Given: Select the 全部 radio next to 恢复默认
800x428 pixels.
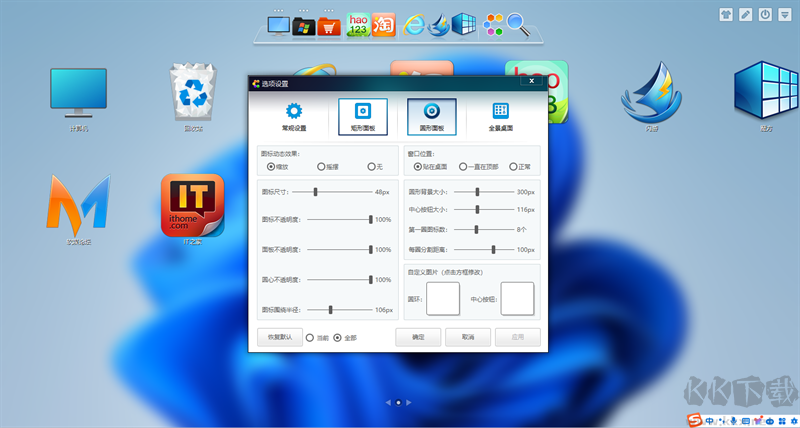Looking at the screenshot, I should click(x=337, y=338).
